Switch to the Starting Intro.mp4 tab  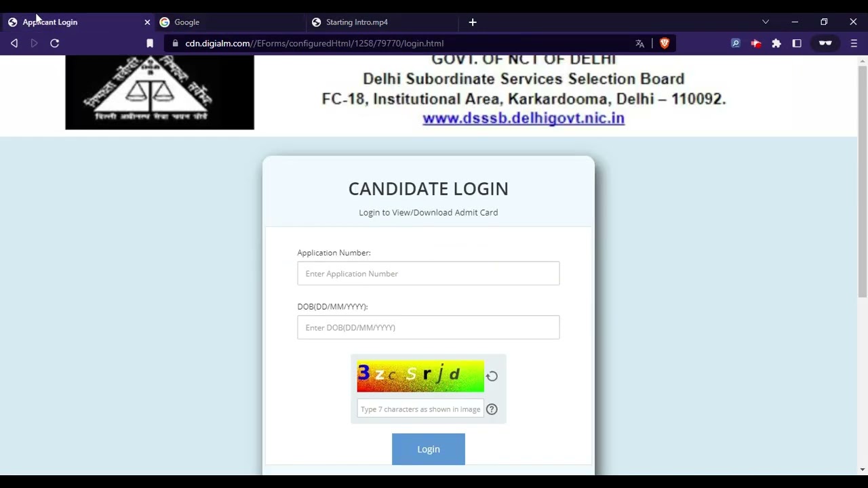coord(383,22)
